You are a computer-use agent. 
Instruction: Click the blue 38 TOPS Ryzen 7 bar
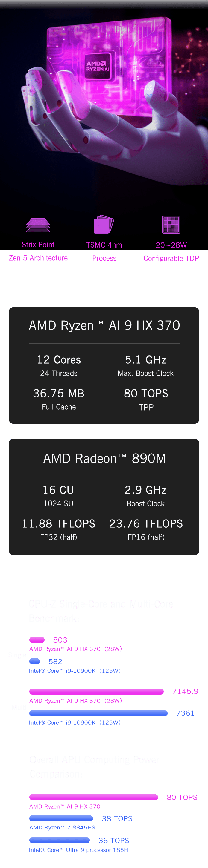click(61, 818)
